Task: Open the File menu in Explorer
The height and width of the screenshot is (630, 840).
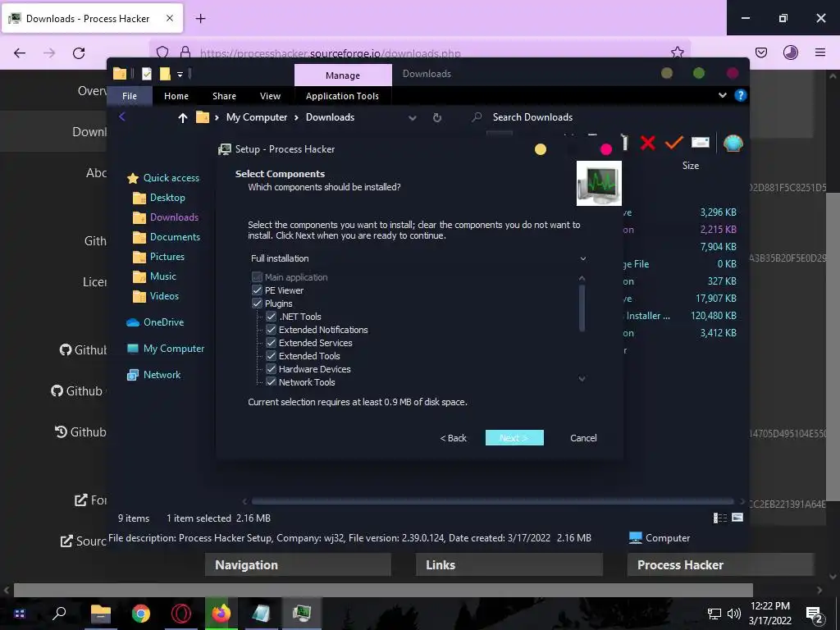Action: point(130,96)
